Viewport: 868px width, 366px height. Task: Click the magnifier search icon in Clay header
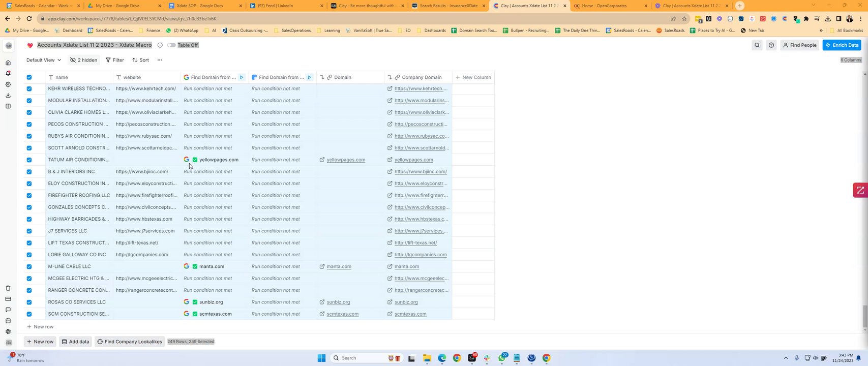(x=757, y=45)
